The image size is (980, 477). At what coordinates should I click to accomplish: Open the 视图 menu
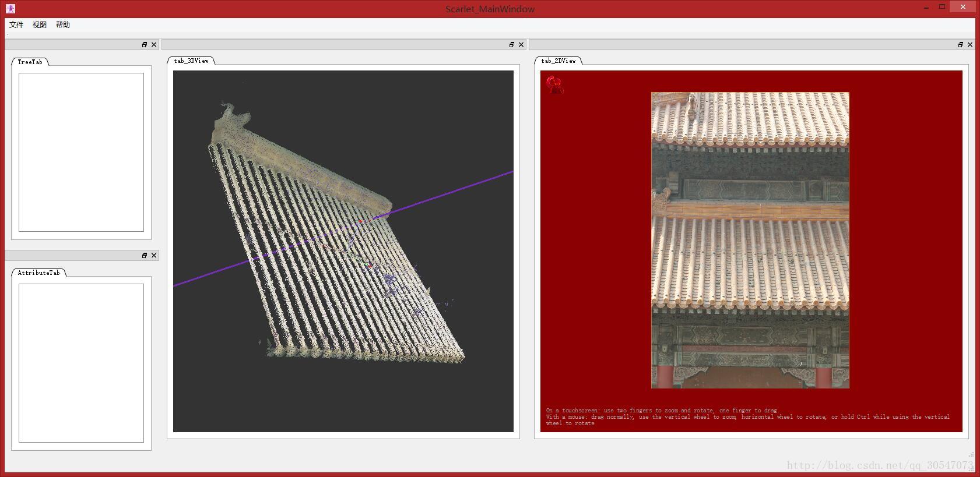(x=40, y=24)
